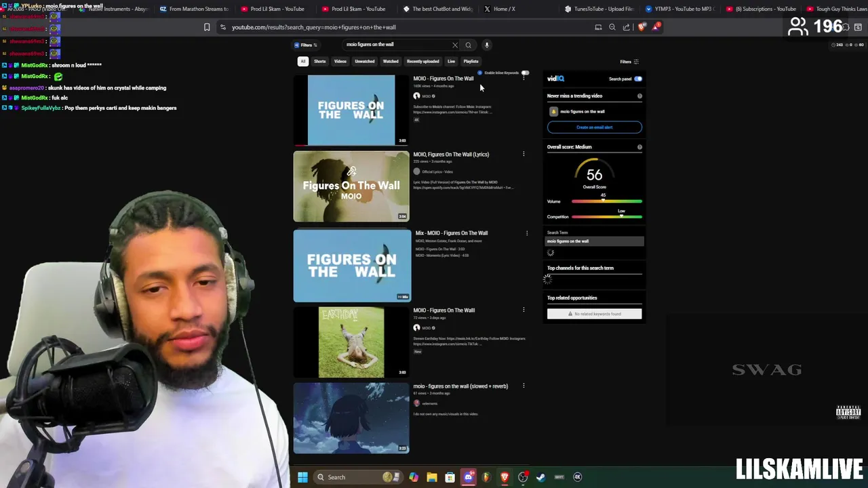Open the MOIO - Figures On The Wall title link

443,79
